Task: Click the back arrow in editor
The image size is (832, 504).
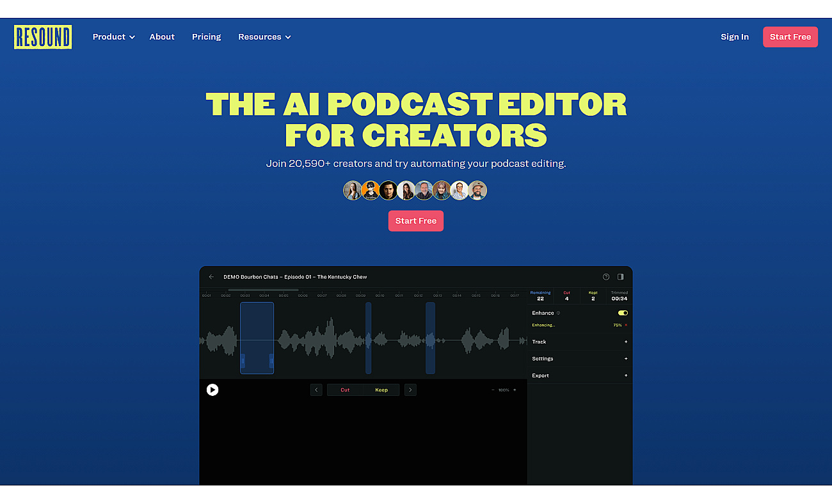Action: pos(212,277)
